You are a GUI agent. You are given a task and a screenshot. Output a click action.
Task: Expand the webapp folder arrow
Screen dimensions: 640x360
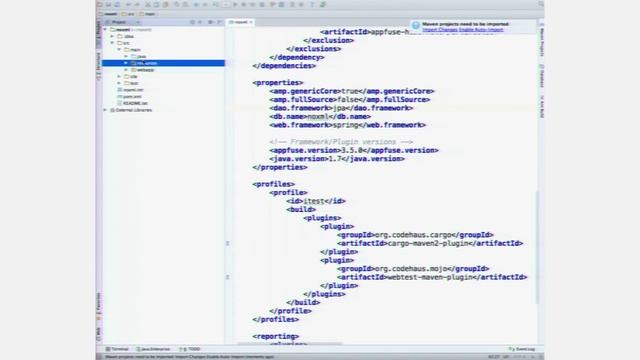pyautogui.click(x=126, y=70)
